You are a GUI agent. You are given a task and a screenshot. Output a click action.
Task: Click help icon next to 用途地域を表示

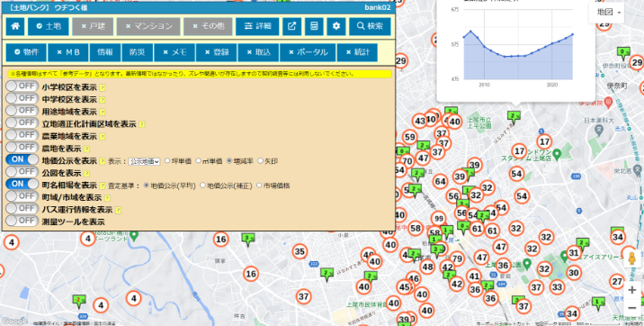click(x=103, y=112)
